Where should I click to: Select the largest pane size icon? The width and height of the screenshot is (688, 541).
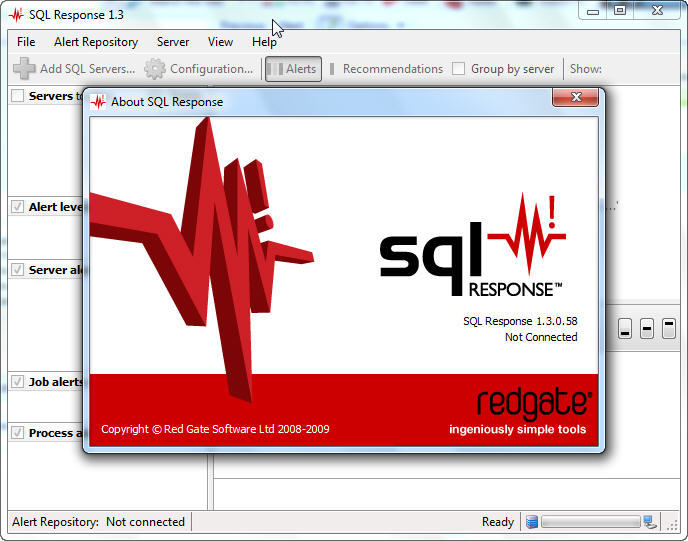[669, 329]
